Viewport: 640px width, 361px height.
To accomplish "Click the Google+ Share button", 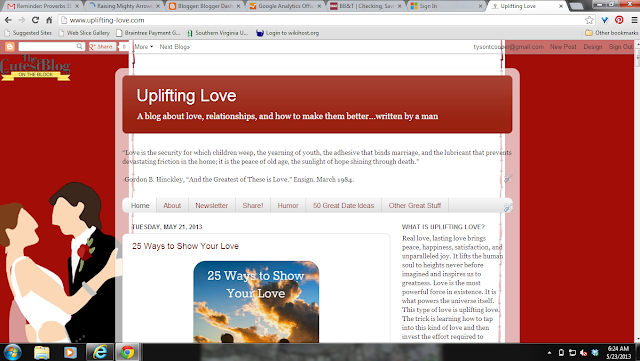I will coord(102,47).
